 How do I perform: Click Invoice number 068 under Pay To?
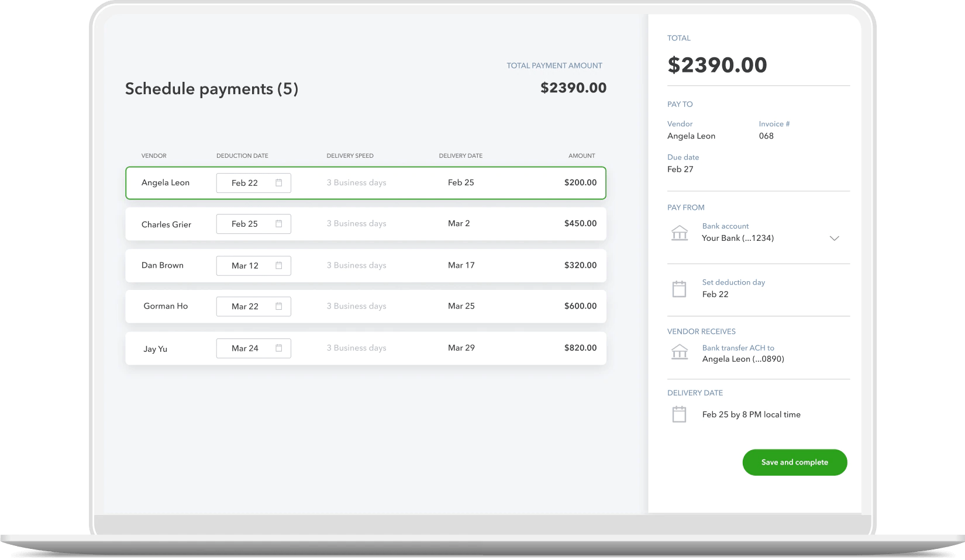767,136
